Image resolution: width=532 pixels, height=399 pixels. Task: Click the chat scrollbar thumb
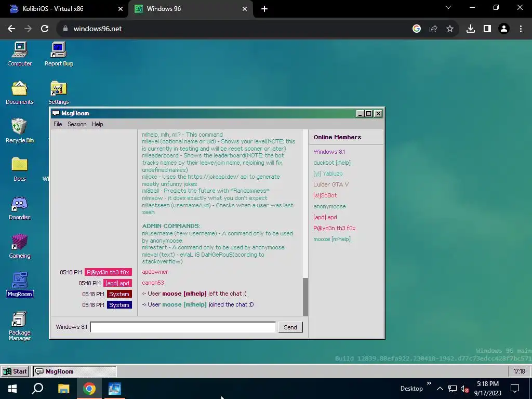tap(305, 297)
